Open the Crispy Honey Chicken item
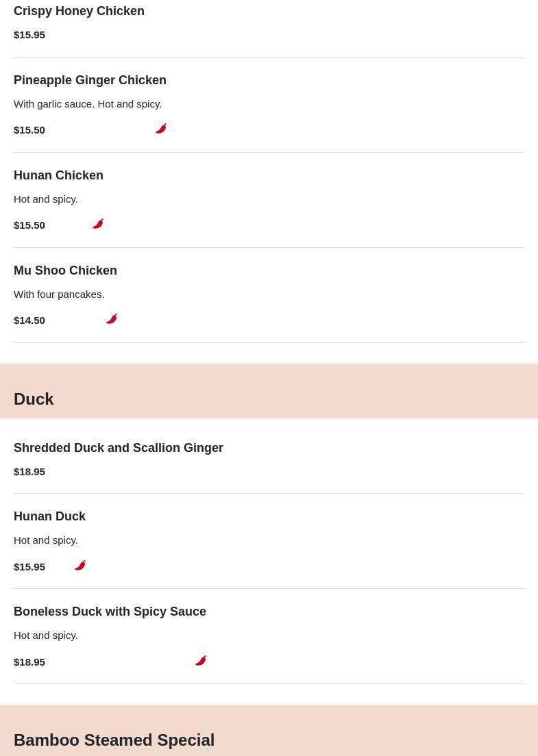Screen dimensions: 538x756 (x=79, y=11)
